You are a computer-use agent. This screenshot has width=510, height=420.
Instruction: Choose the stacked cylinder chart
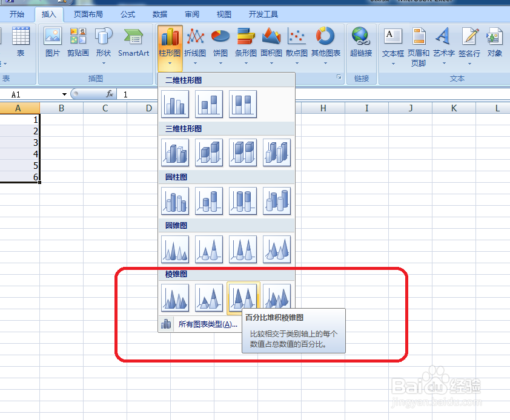click(209, 201)
